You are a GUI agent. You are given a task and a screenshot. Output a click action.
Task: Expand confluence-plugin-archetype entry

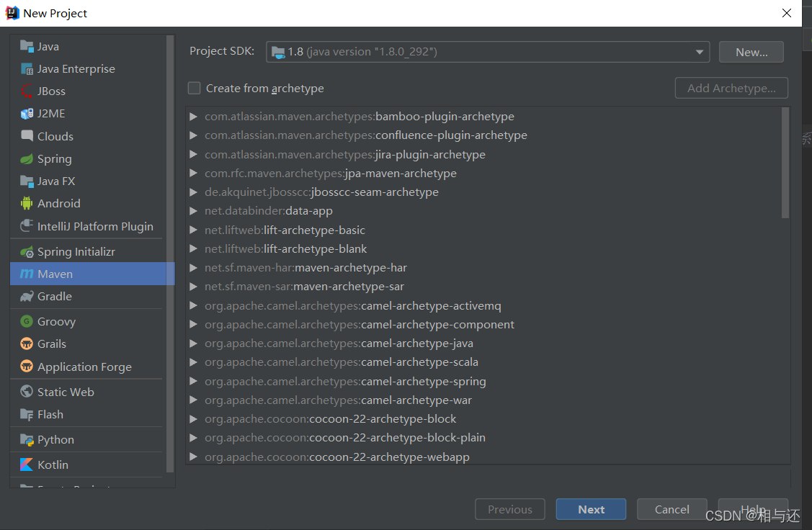click(x=193, y=135)
